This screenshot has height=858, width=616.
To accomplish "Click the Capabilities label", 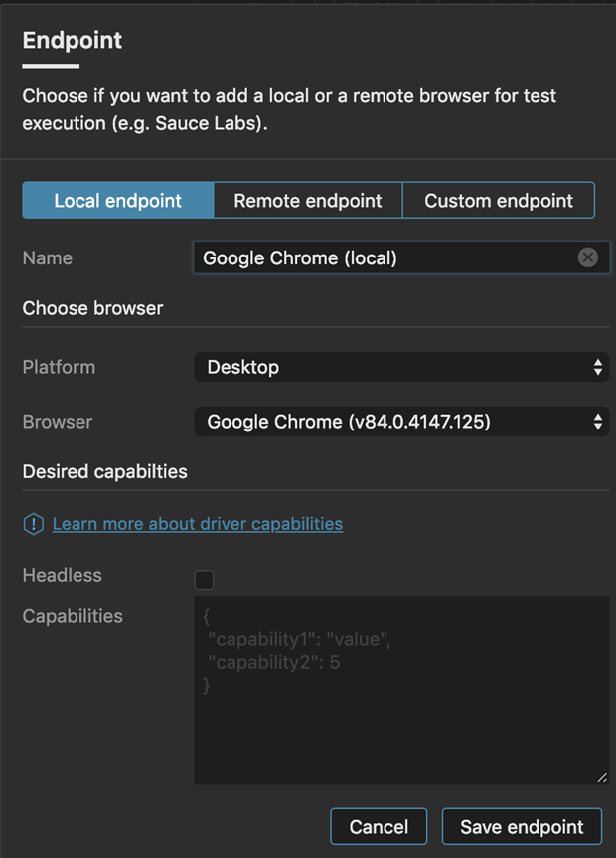I will (x=73, y=616).
